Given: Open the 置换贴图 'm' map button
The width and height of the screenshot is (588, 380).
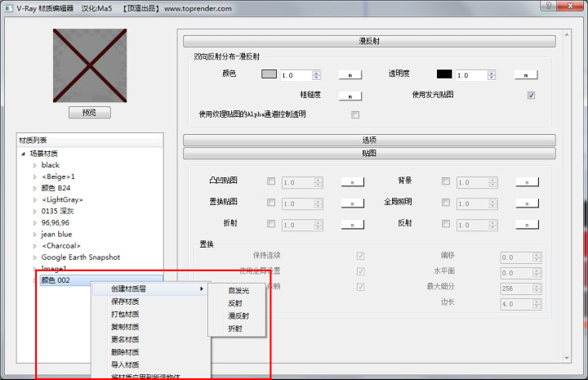Looking at the screenshot, I should click(x=351, y=202).
